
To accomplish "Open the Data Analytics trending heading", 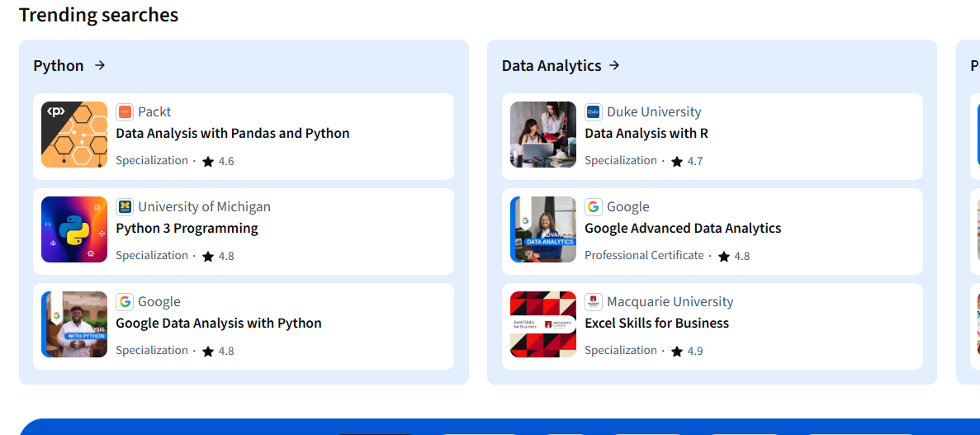I will [552, 66].
